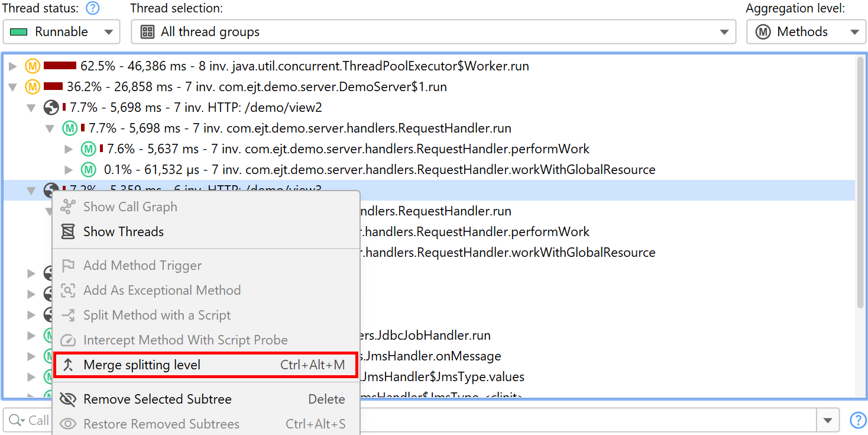Open the Thread selection combo box
Screen dimensions: 868x435
coord(433,32)
